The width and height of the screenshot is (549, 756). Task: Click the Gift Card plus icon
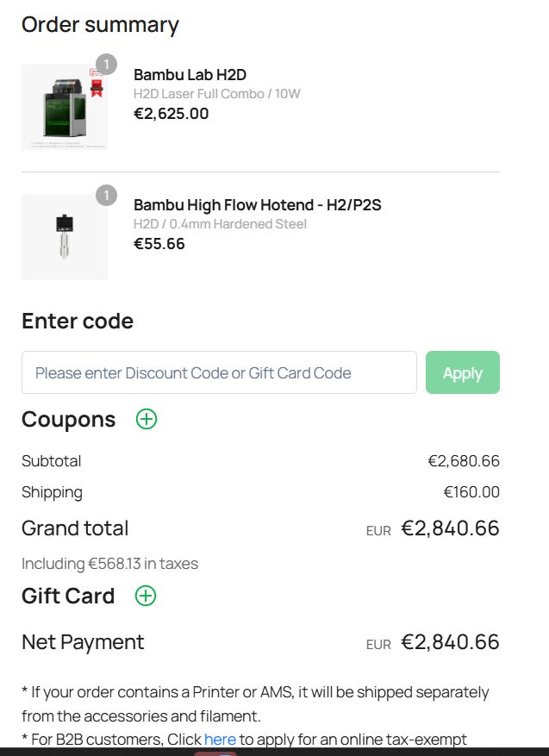tap(146, 596)
